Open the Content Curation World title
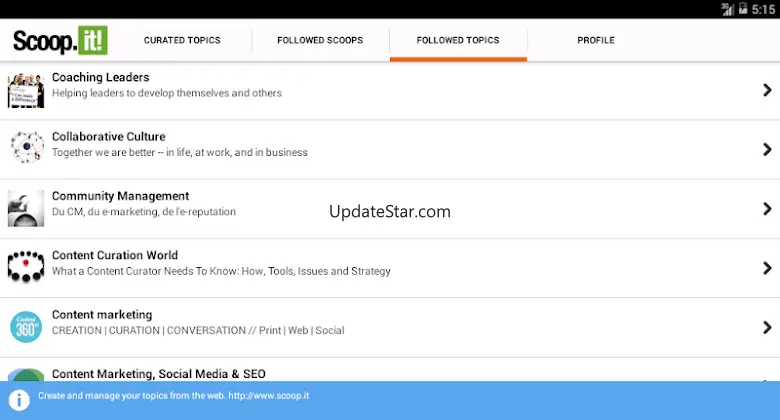780x420 pixels. 115,255
